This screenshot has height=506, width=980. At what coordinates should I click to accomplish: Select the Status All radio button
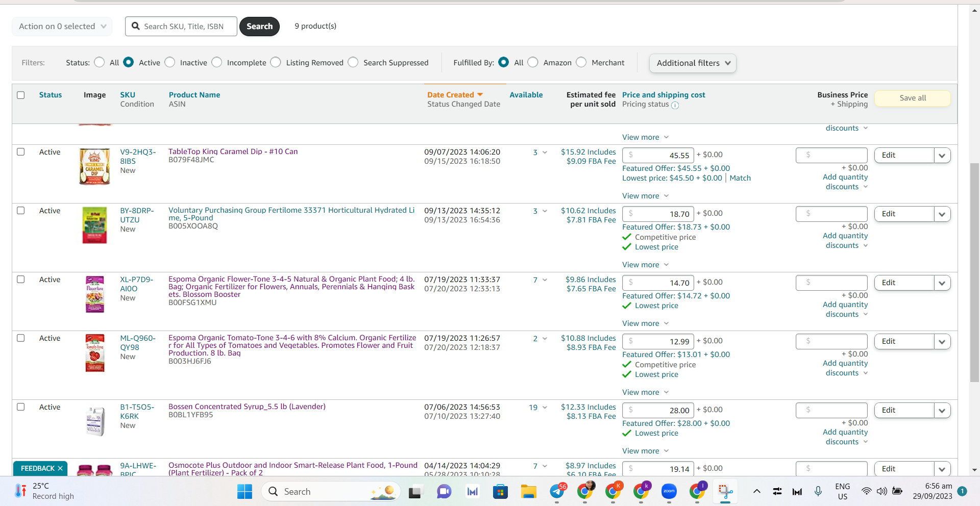point(100,62)
